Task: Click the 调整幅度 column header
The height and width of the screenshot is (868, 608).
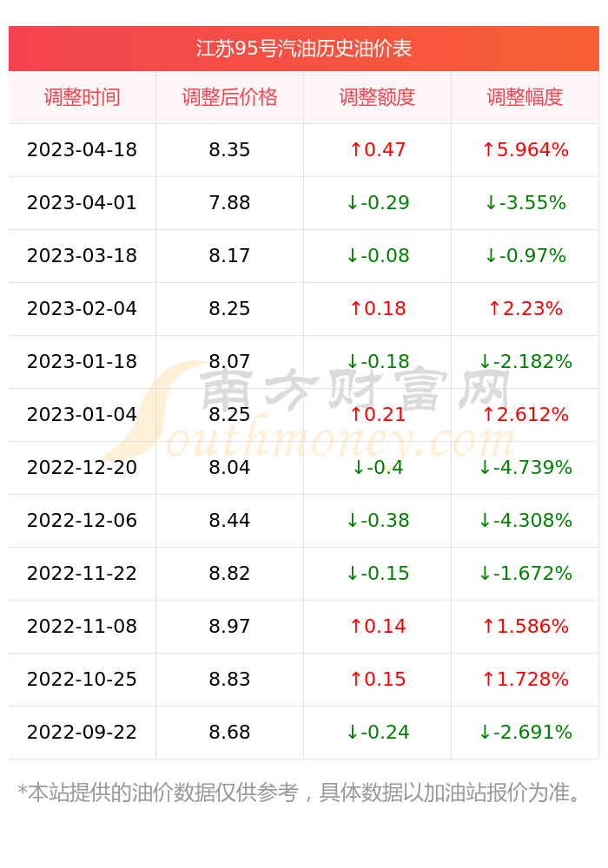Action: (525, 97)
